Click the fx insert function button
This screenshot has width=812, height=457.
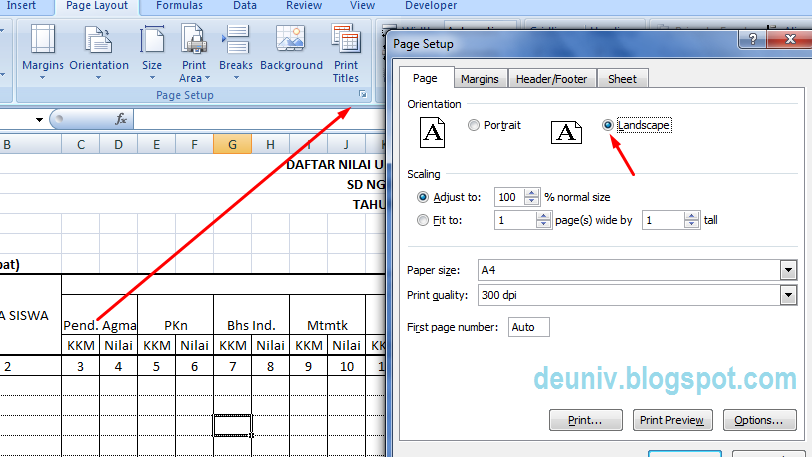121,119
